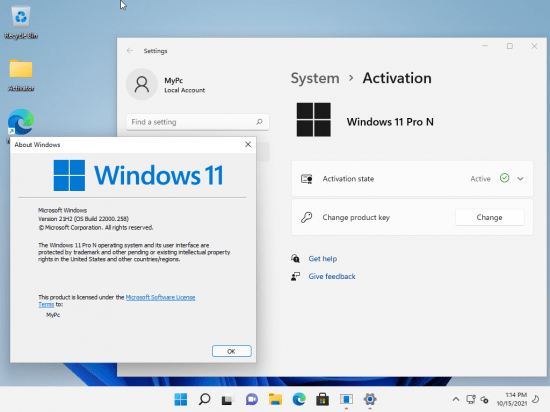Viewport: 550px width, 412px height.
Task: Open the Get help link
Action: point(323,259)
